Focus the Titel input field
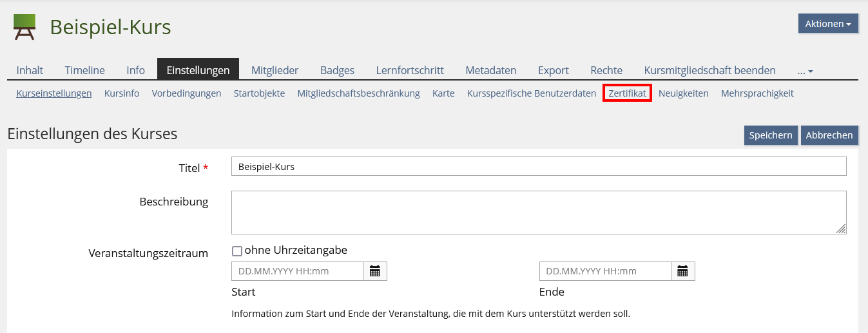The height and width of the screenshot is (333, 868). point(538,166)
